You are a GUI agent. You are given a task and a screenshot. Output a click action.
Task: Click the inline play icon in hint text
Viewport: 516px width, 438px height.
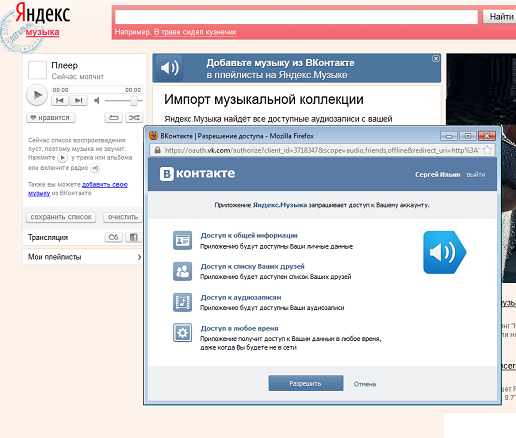point(62,157)
